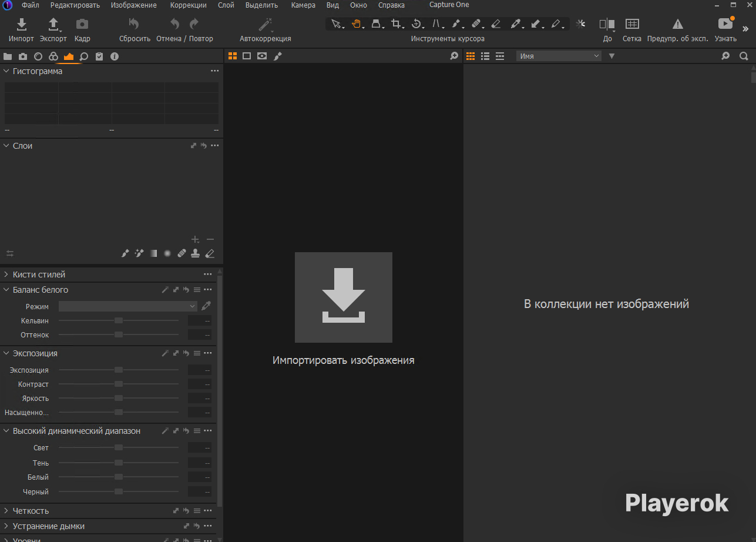The width and height of the screenshot is (756, 542).
Task: Click the Export (Экспорт) toolbar icon
Action: coord(53,24)
